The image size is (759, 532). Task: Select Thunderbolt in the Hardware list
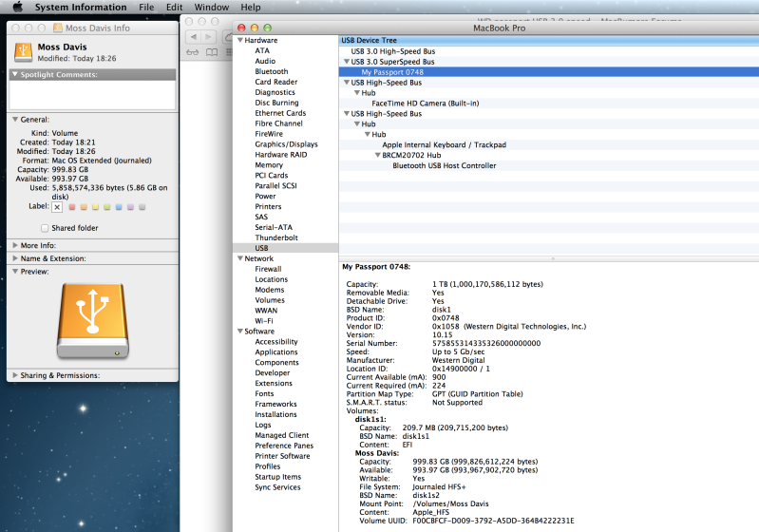click(x=276, y=237)
